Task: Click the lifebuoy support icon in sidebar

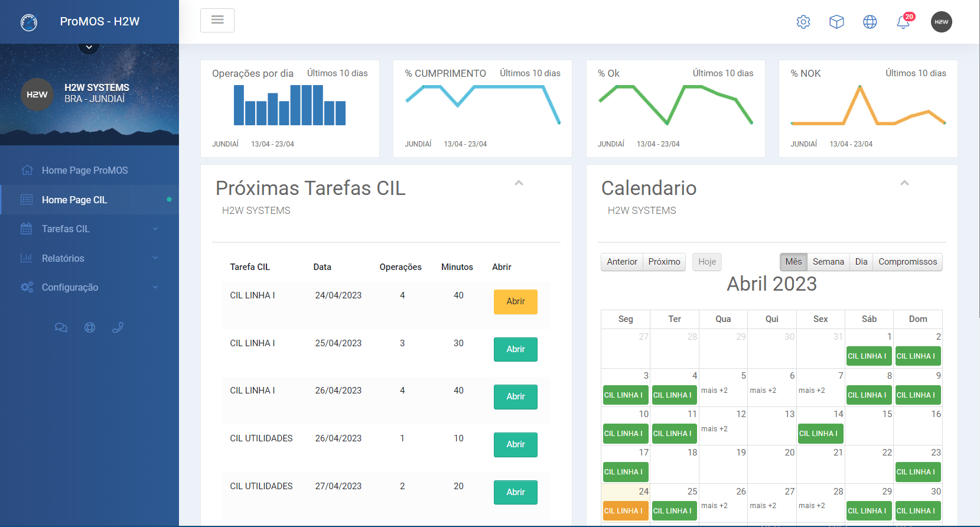Action: click(90, 327)
